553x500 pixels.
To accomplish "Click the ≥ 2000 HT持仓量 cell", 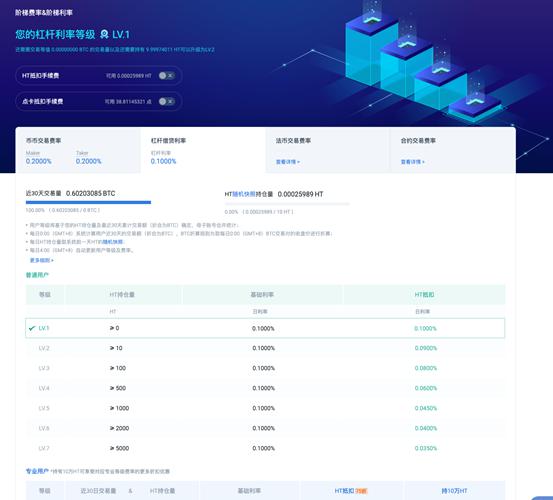I will pos(119,428).
